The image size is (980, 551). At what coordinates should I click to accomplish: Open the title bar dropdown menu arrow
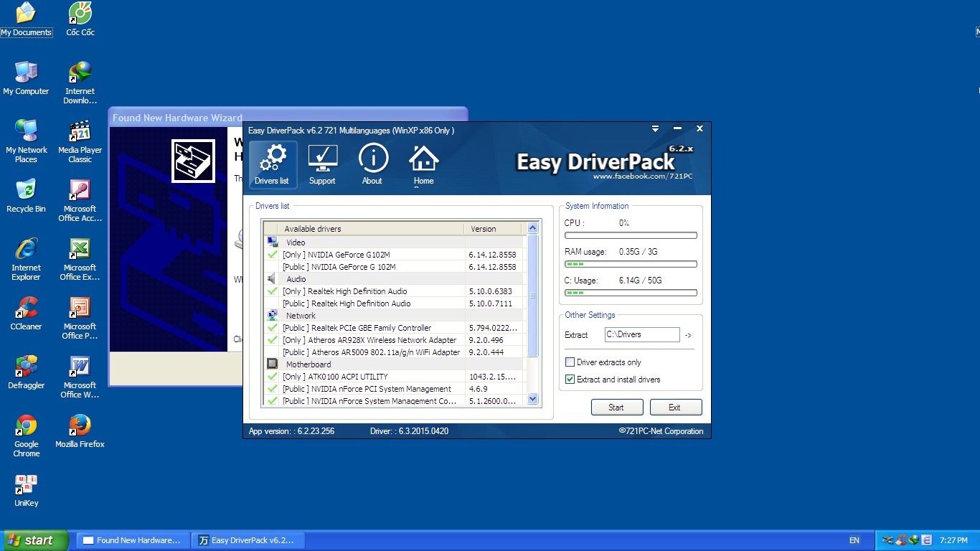pyautogui.click(x=655, y=129)
